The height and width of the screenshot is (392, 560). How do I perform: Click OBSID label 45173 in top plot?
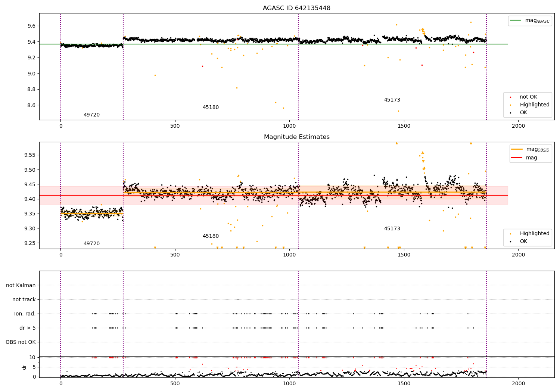[x=392, y=100]
